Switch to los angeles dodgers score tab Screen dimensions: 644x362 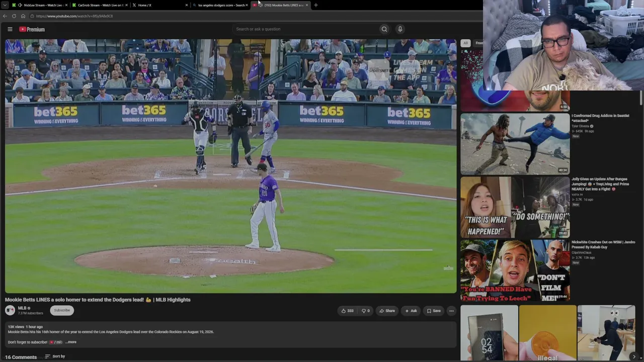pyautogui.click(x=220, y=5)
